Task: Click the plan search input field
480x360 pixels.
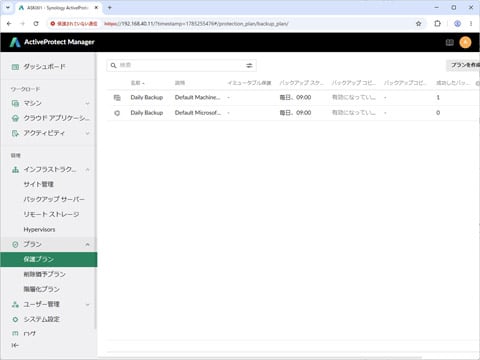Action: [x=181, y=65]
